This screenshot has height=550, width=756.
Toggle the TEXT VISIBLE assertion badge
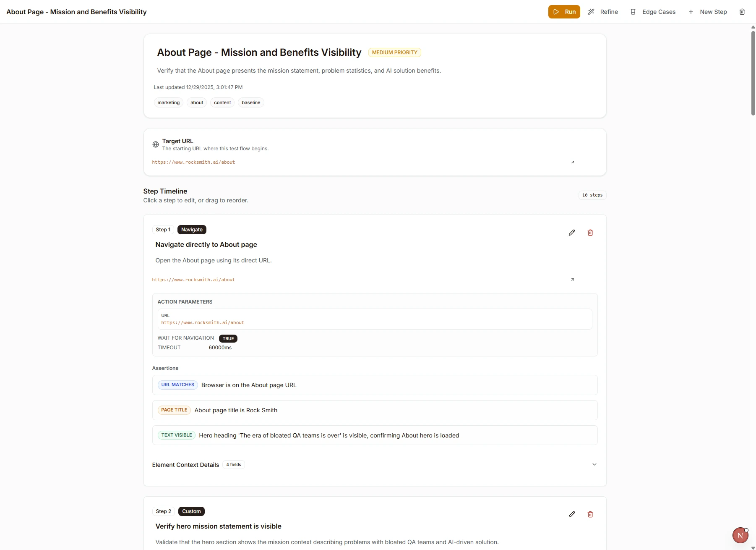tap(176, 435)
